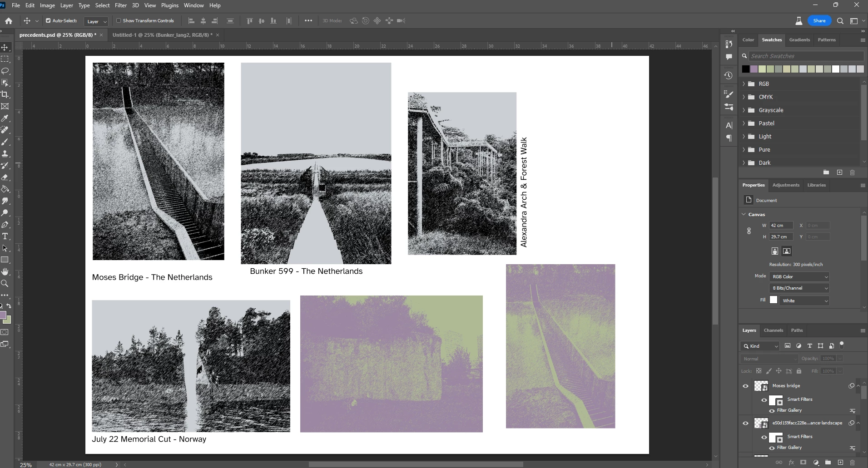Viewport: 868px width, 468px height.
Task: Open the Comments panel icon
Action: (729, 57)
